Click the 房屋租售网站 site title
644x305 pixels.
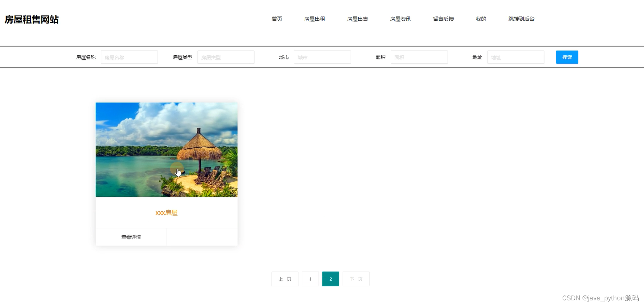[x=31, y=19]
